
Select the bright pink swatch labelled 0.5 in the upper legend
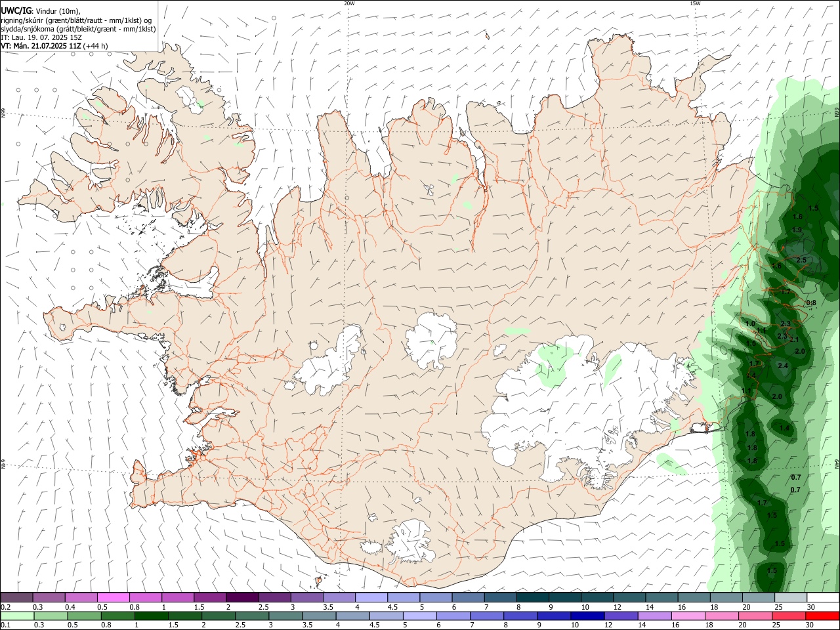click(x=113, y=598)
